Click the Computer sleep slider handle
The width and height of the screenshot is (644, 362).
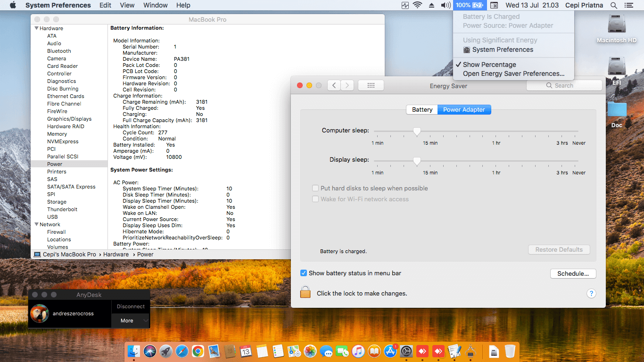[417, 132]
